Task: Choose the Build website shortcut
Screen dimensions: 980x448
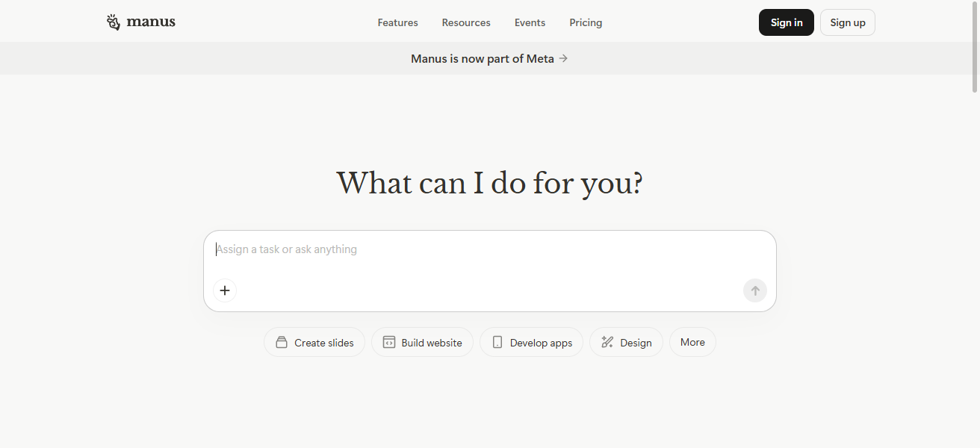Action: pyautogui.click(x=422, y=343)
